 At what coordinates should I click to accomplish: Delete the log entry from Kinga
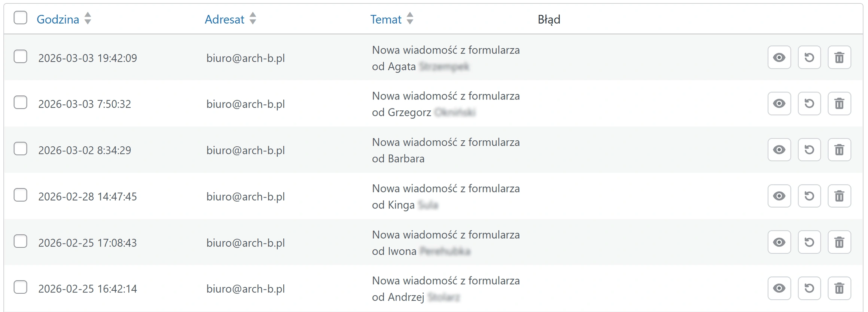click(x=839, y=196)
